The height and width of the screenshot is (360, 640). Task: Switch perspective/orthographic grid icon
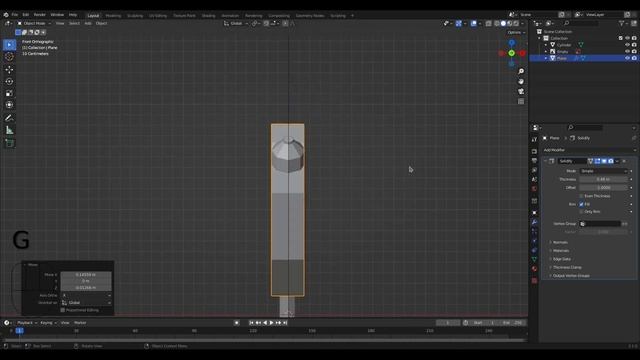(521, 101)
